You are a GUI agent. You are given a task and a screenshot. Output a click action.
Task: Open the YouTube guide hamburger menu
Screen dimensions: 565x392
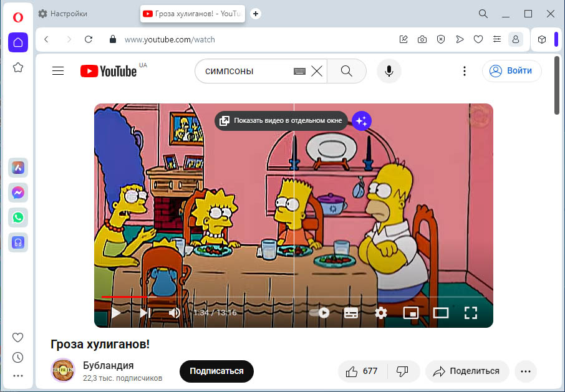coord(58,71)
